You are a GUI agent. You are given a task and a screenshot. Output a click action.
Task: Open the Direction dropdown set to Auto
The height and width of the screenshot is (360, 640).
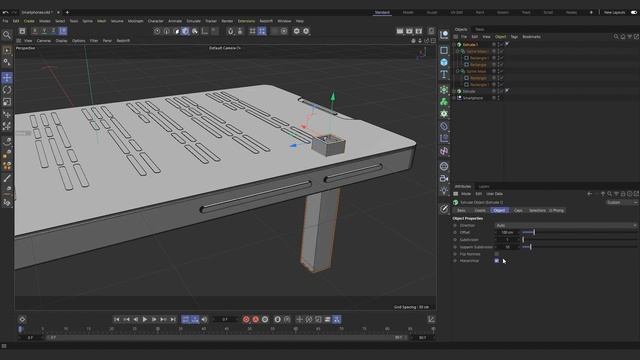click(566, 225)
